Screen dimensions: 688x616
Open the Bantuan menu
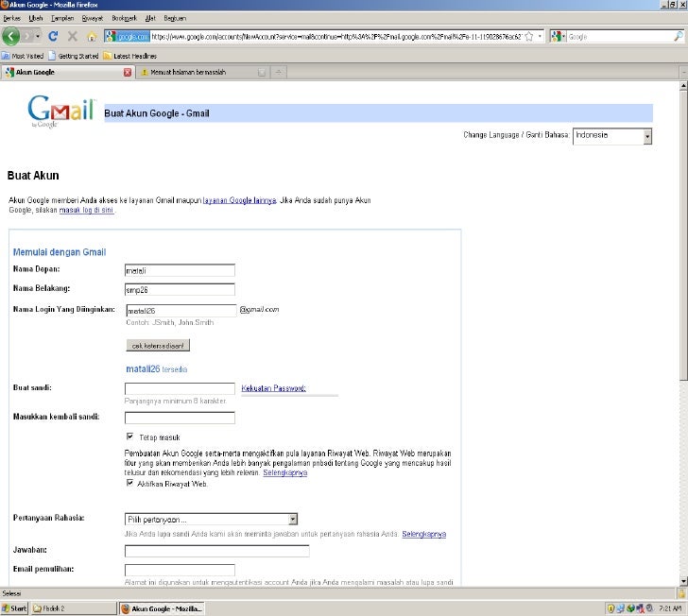click(175, 18)
